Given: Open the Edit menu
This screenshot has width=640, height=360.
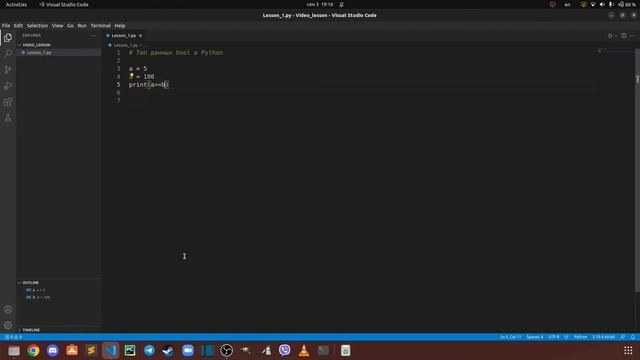Looking at the screenshot, I should click(x=18, y=25).
